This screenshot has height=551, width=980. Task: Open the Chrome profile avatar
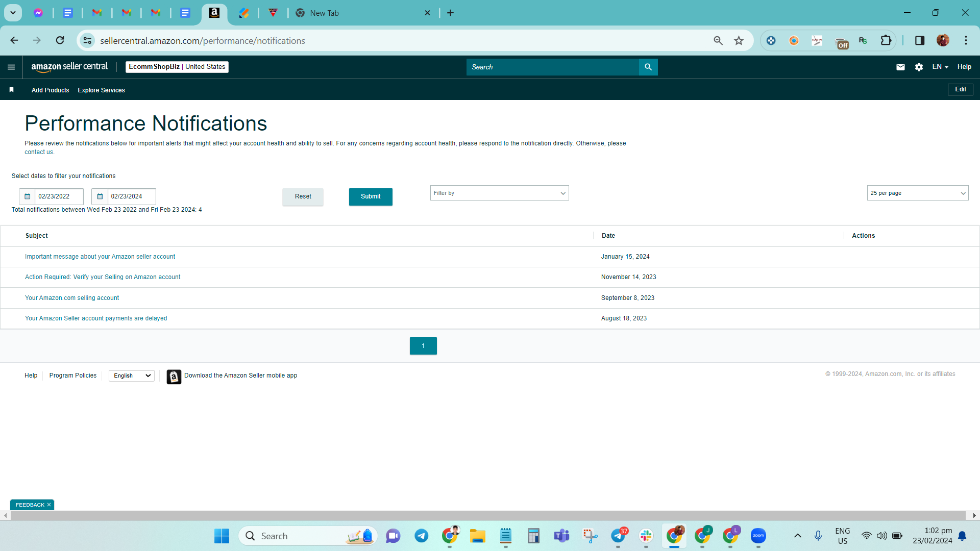tap(943, 40)
